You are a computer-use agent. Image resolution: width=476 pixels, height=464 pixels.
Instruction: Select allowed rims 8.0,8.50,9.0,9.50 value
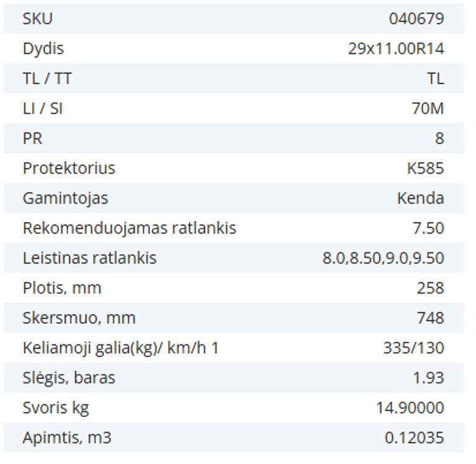383,258
